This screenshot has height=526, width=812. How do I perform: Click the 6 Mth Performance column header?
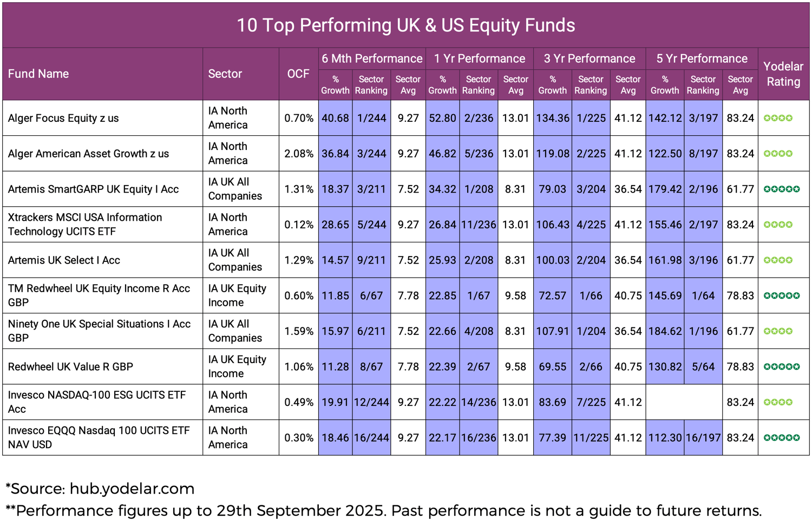click(x=372, y=58)
